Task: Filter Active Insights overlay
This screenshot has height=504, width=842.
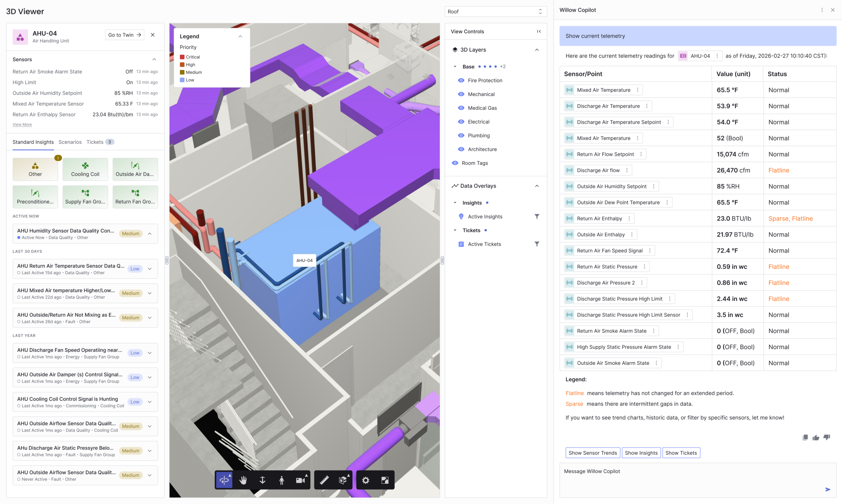Action: pyautogui.click(x=536, y=216)
